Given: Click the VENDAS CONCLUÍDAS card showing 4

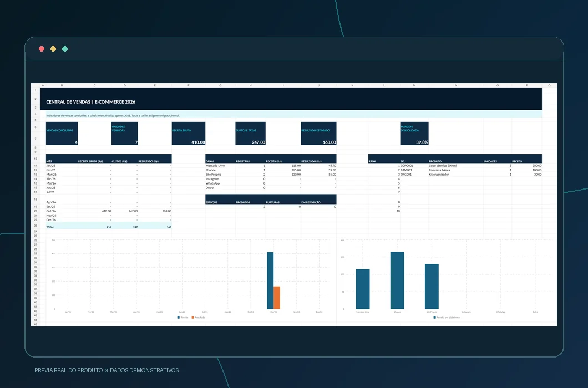Looking at the screenshot, I should [62, 134].
